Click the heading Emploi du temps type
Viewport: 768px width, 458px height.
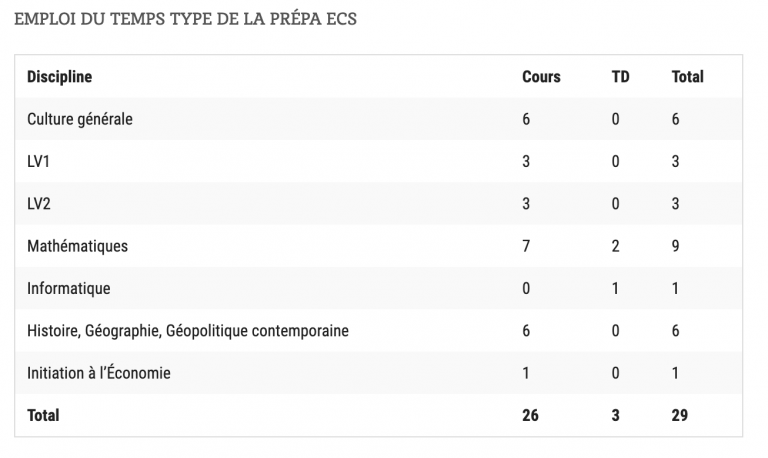tap(185, 19)
